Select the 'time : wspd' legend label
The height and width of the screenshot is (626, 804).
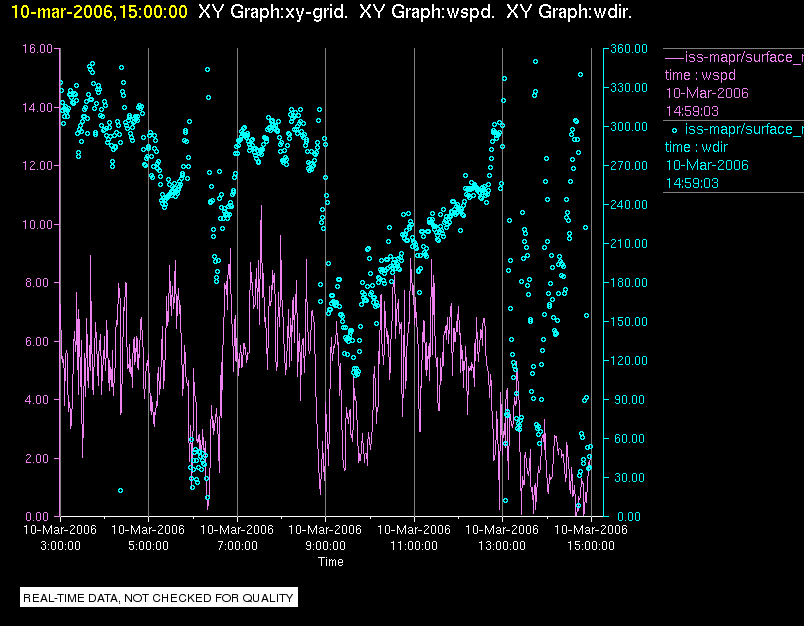(701, 74)
